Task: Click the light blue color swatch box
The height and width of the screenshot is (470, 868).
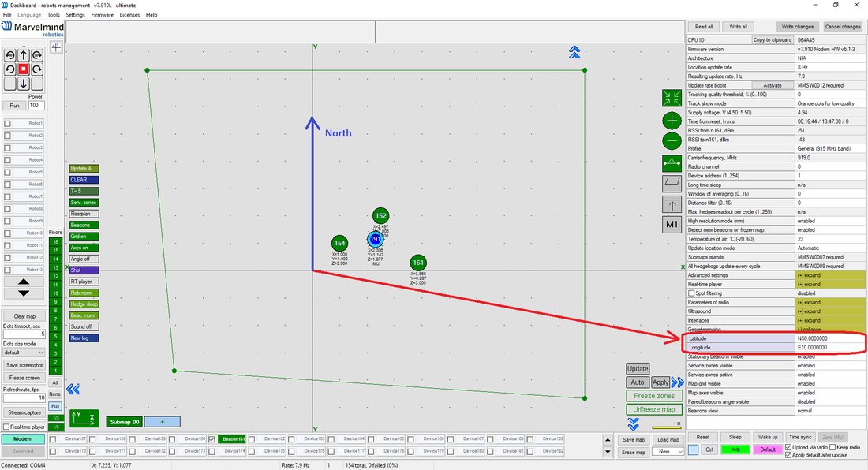Action: click(x=693, y=449)
